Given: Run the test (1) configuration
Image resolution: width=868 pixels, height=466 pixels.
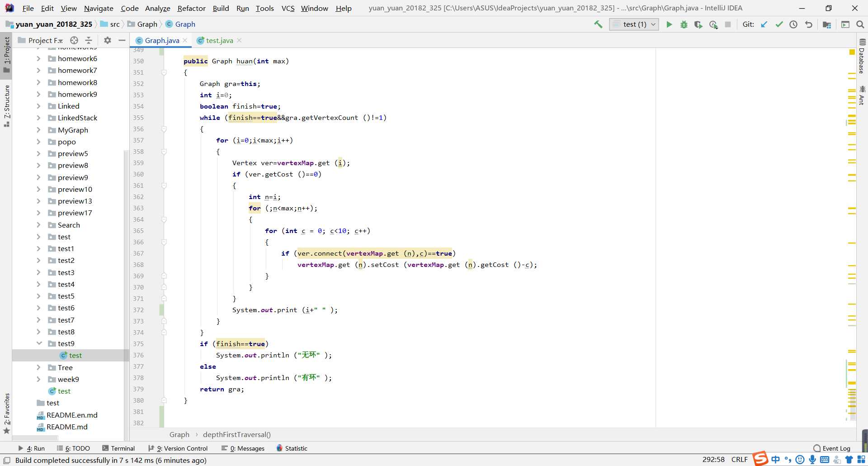Looking at the screenshot, I should pos(669,24).
